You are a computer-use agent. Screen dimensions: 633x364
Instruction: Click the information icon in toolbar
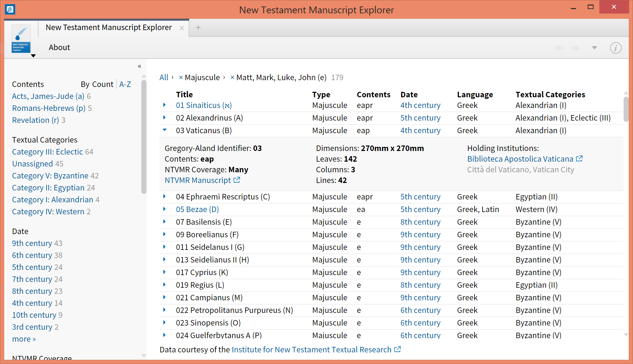615,48
